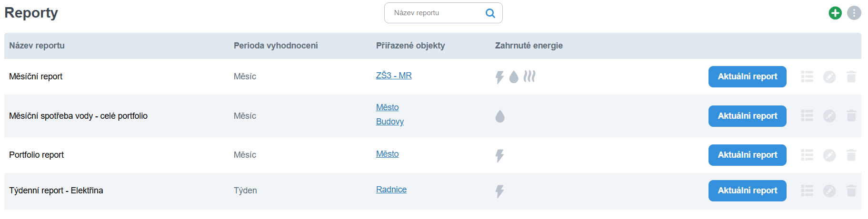Image resolution: width=868 pixels, height=219 pixels.
Task: Open list icon for Portfolio report
Action: (807, 155)
